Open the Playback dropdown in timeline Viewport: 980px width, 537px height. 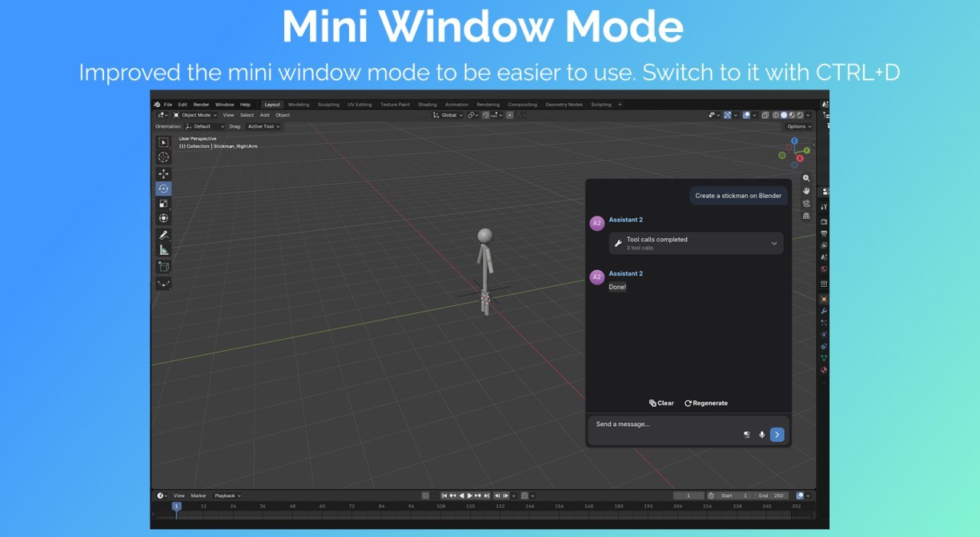[227, 496]
